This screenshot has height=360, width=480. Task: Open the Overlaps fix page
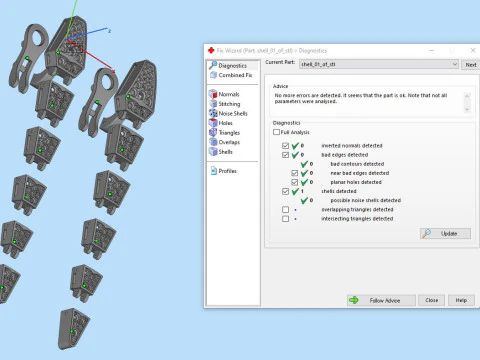[x=229, y=142]
